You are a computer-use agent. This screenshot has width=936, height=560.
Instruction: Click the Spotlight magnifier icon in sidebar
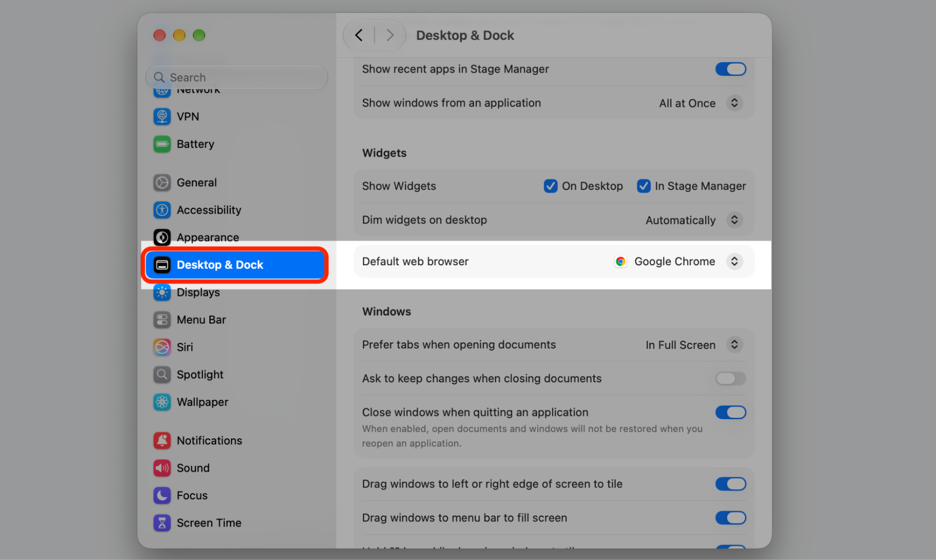pyautogui.click(x=162, y=375)
